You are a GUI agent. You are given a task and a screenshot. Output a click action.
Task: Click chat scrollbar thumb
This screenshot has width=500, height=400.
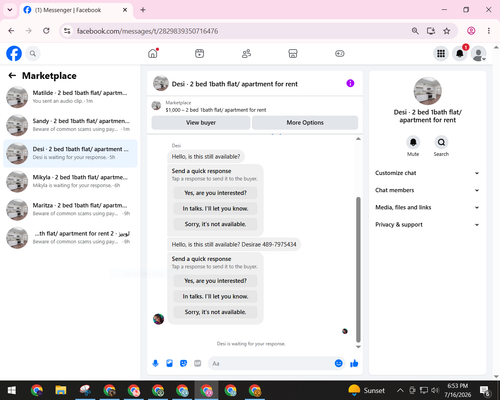[358, 270]
